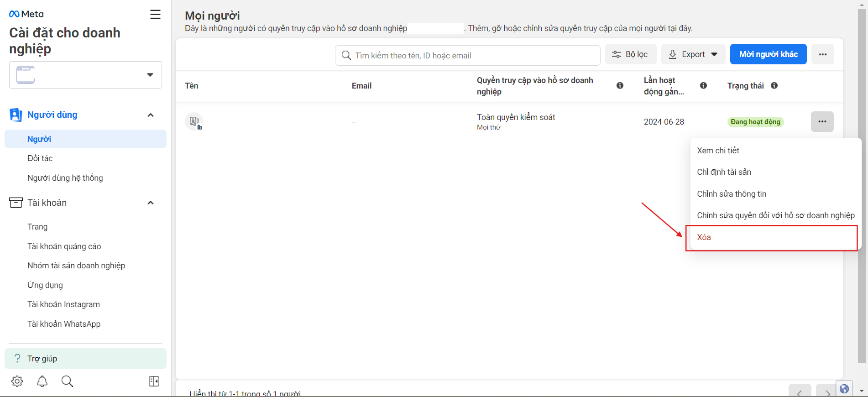Go to Tài khoản quảng cáo in sidebar

64,246
